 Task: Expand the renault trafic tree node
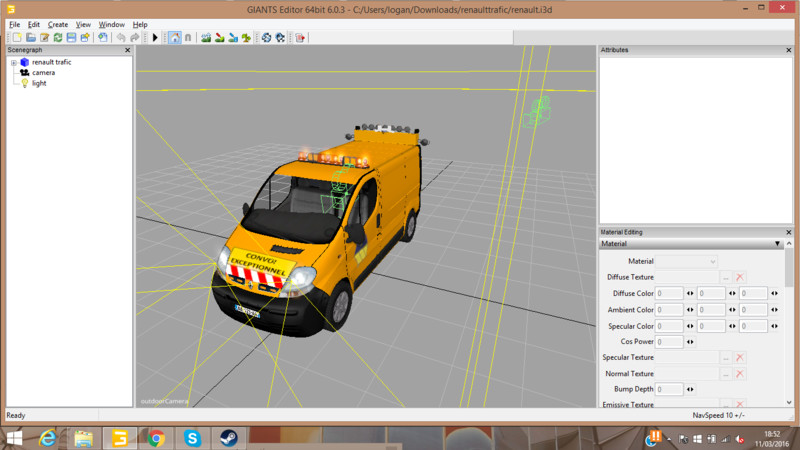coord(14,62)
